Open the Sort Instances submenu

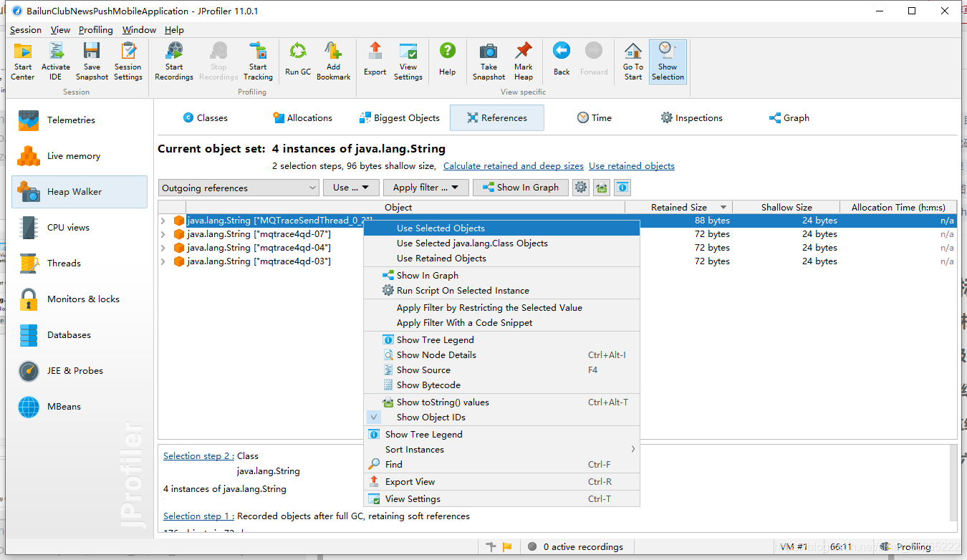(x=501, y=449)
